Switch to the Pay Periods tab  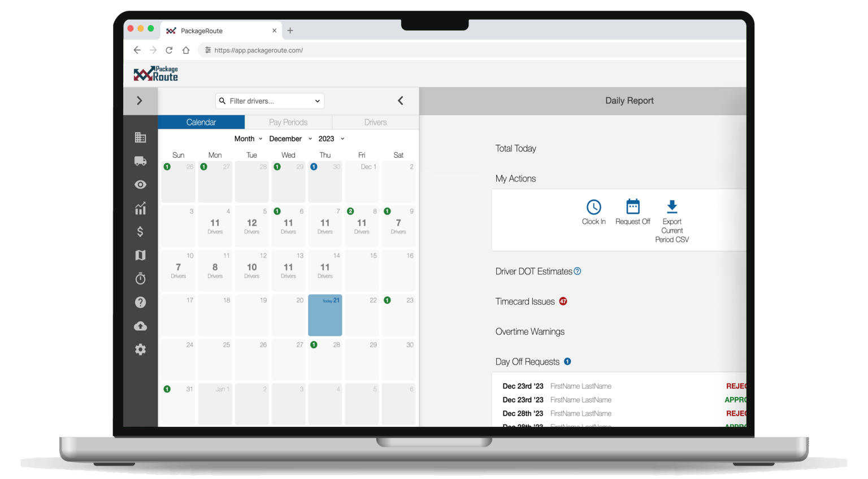pos(288,122)
